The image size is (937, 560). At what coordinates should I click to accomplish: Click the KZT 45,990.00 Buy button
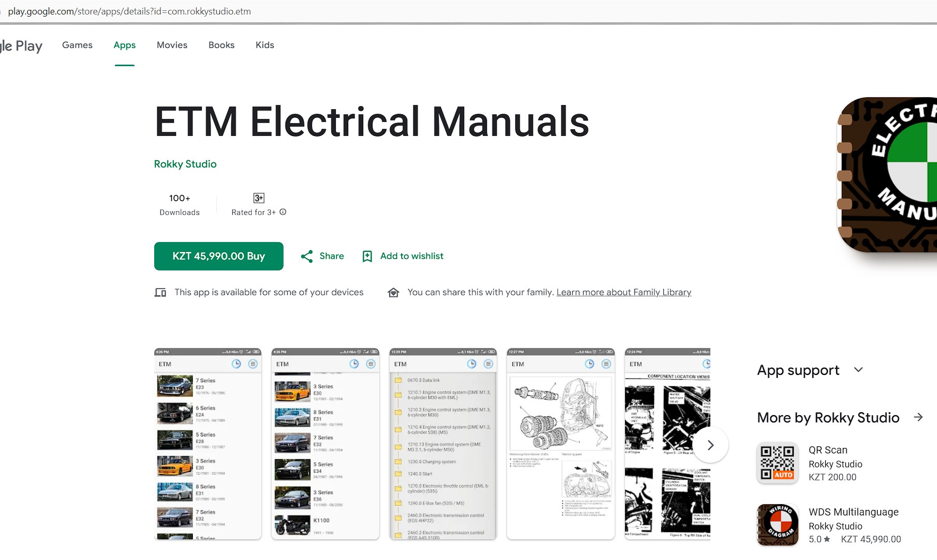coord(218,256)
